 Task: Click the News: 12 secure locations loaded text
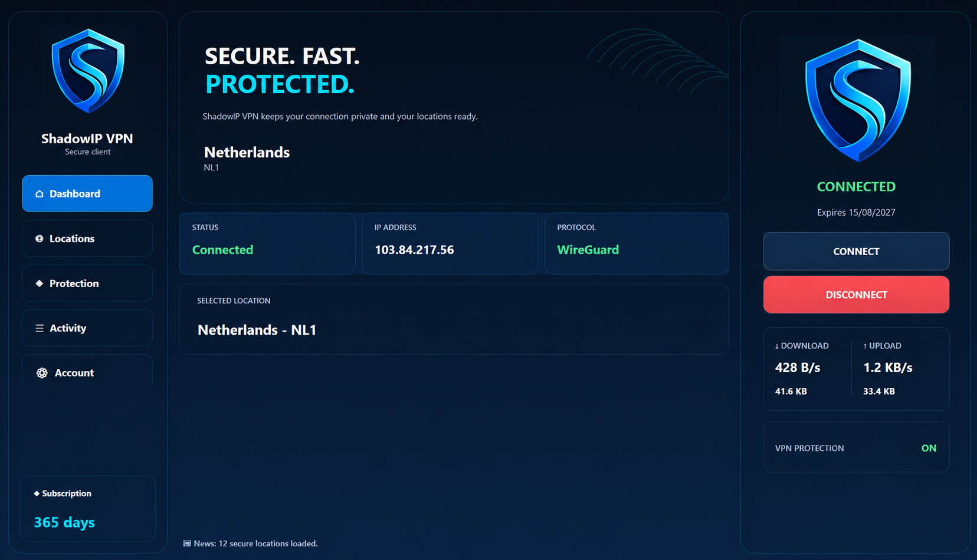[255, 543]
